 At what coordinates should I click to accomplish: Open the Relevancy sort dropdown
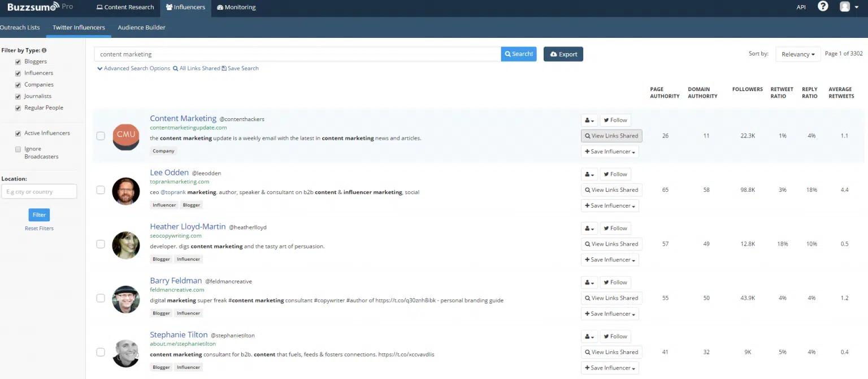pyautogui.click(x=798, y=54)
